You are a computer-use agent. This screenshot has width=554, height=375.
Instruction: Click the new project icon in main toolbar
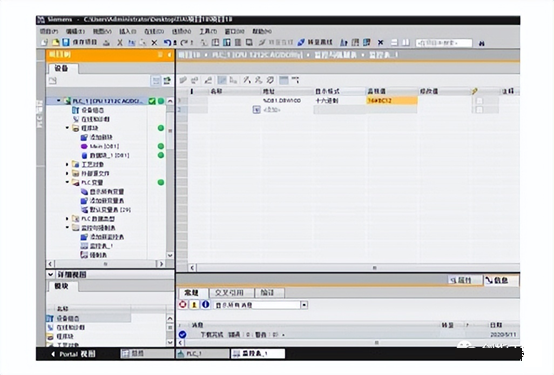[x=45, y=42]
